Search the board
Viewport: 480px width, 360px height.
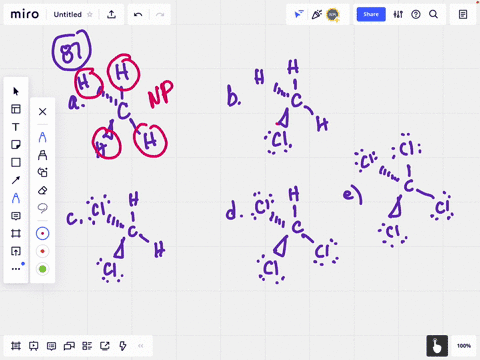[433, 14]
